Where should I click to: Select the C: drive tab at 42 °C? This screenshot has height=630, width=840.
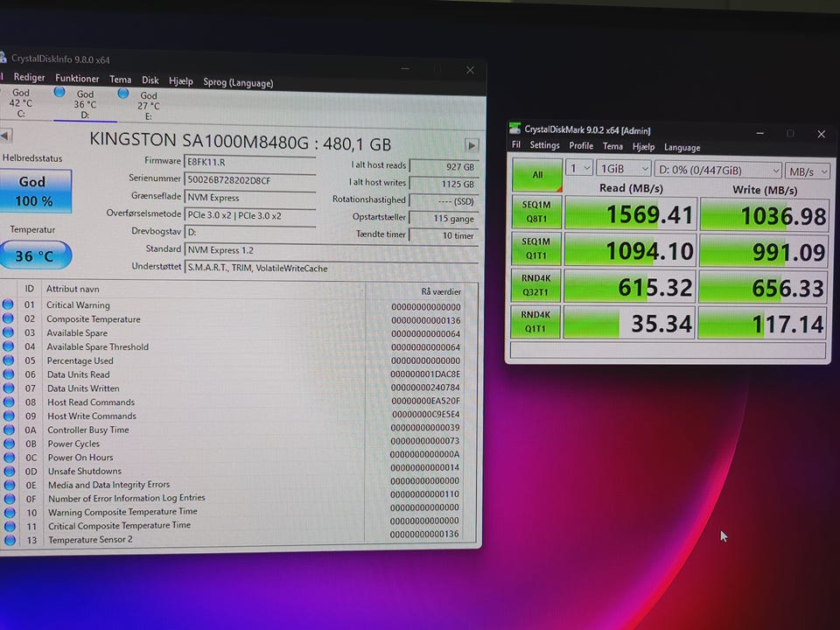pyautogui.click(x=20, y=103)
